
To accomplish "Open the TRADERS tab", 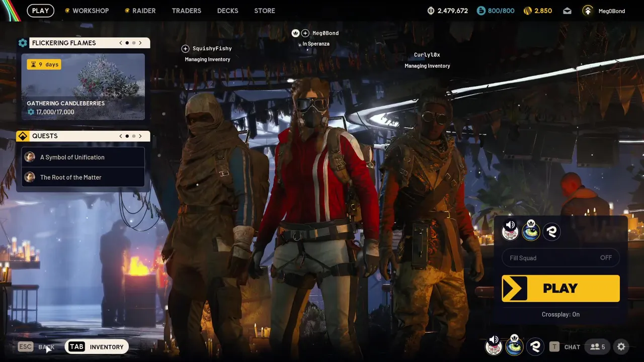I will (186, 11).
